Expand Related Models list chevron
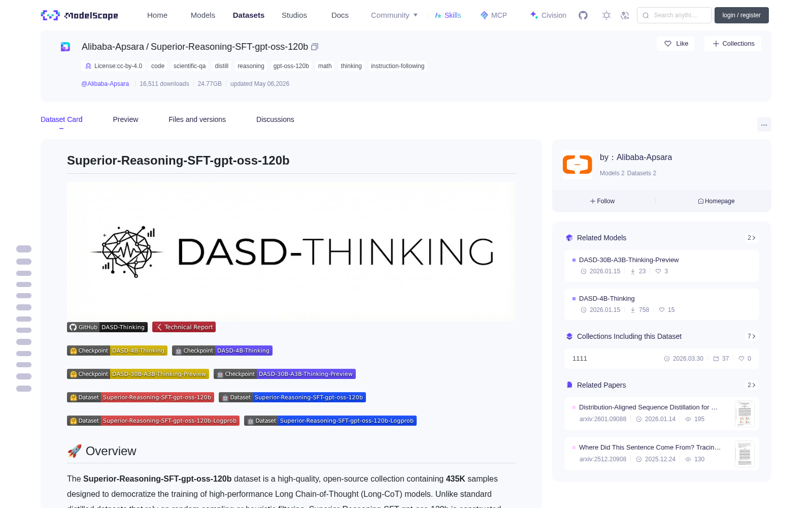The image size is (812, 508). coord(752,238)
